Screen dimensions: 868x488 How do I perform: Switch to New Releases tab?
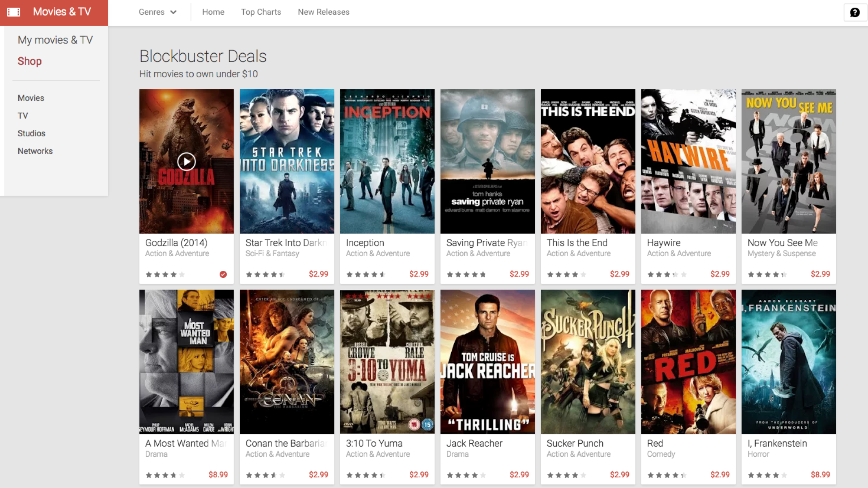point(324,12)
